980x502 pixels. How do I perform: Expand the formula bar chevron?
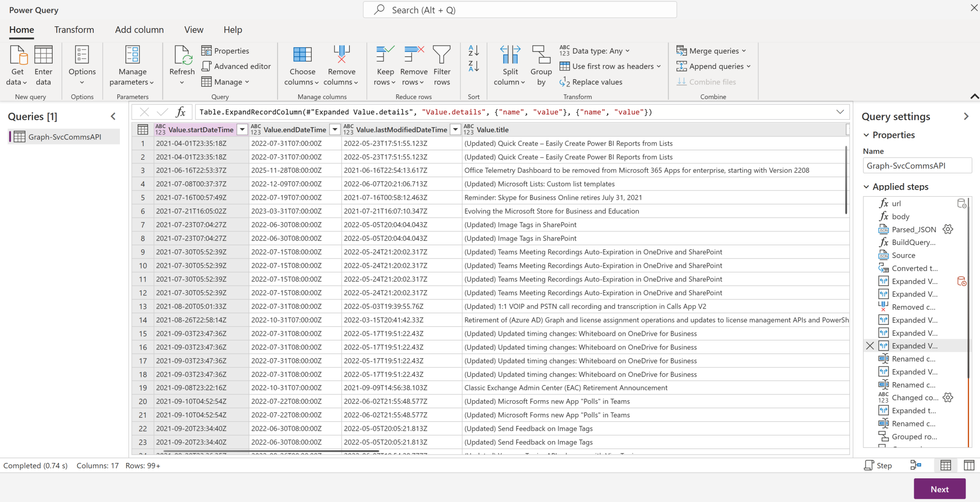point(840,112)
